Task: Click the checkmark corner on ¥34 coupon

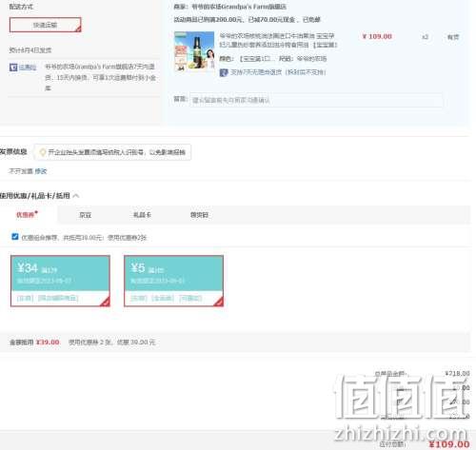Action: (106, 303)
